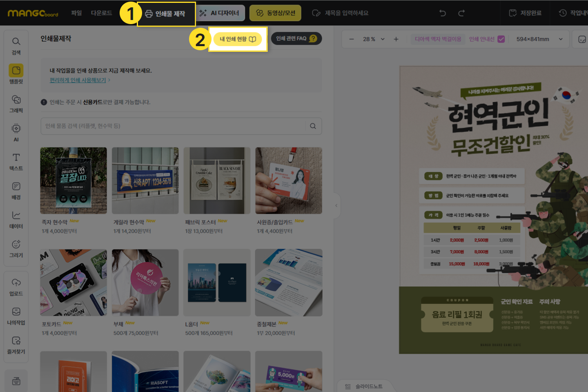
Task: Click the zoom in plus icon
Action: 396,39
